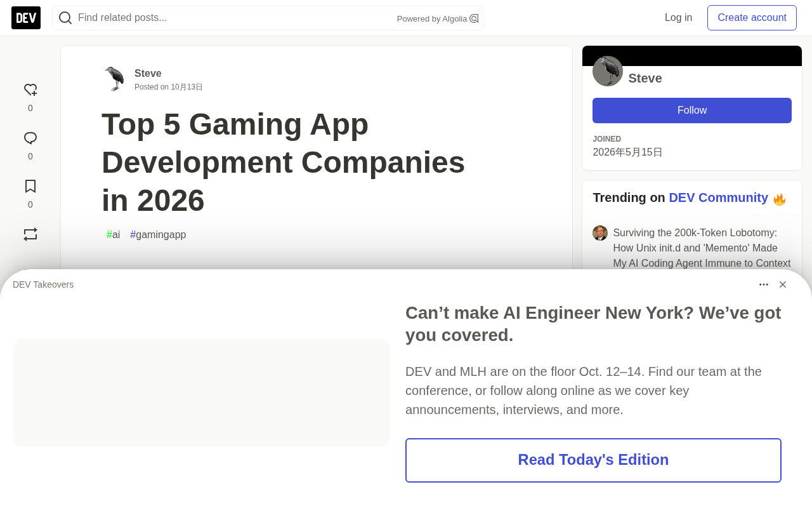The width and height of the screenshot is (812, 508).
Task: Click the post title Top 5 Gaming App
Action: (283, 162)
